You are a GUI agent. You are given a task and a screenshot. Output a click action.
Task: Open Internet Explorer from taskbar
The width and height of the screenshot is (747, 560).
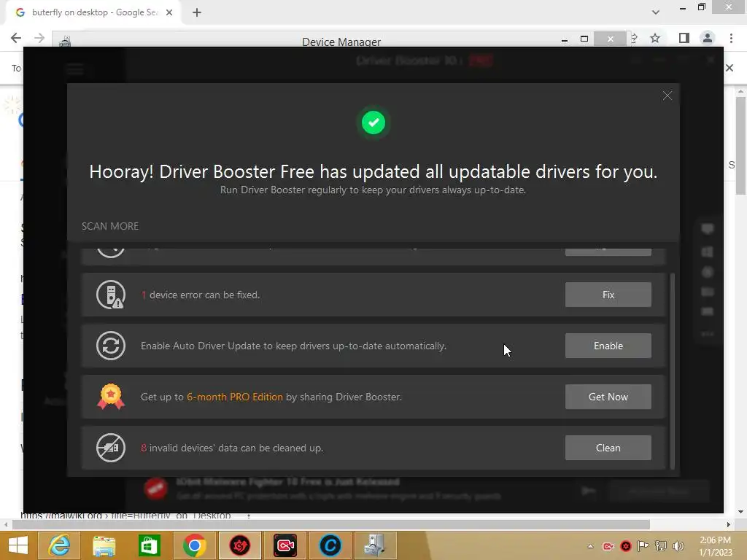click(59, 545)
